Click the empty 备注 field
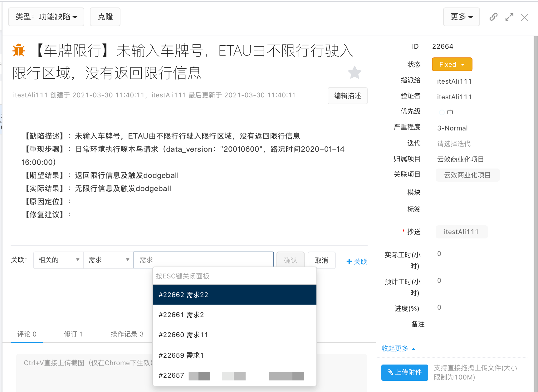 click(x=481, y=324)
